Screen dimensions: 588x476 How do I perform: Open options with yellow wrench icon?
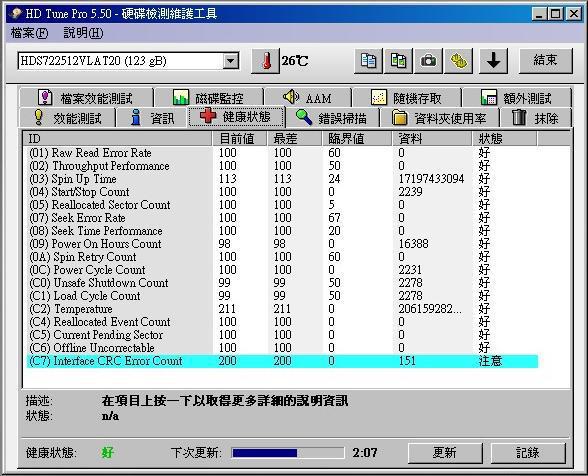(x=458, y=61)
